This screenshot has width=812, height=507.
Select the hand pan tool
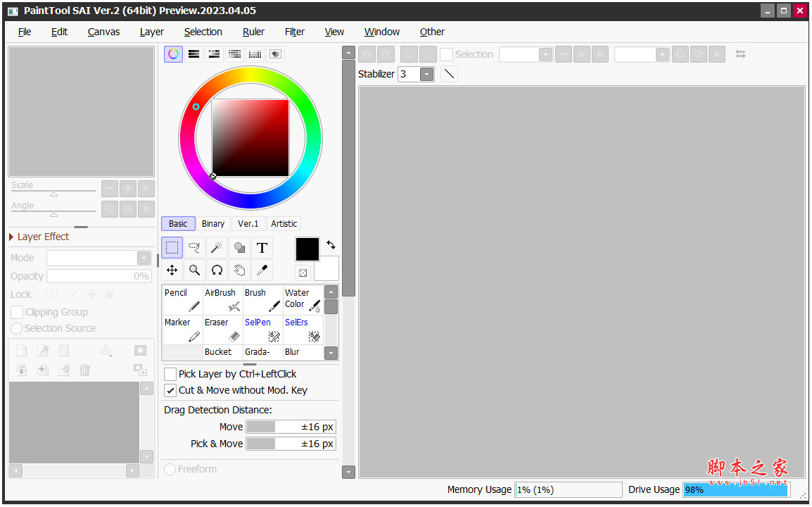coord(239,270)
